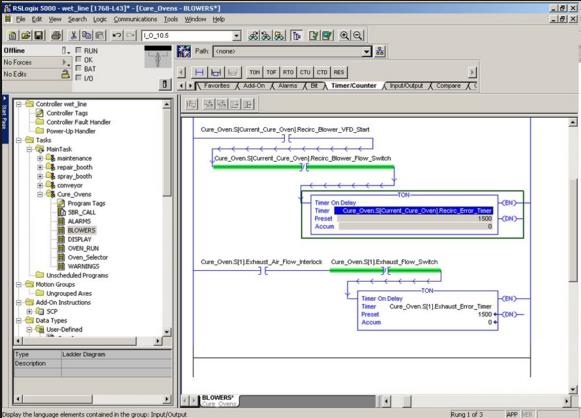Screen dimensions: 581x418
Task: Click the Open file toolbar icon
Action: coord(26,36)
